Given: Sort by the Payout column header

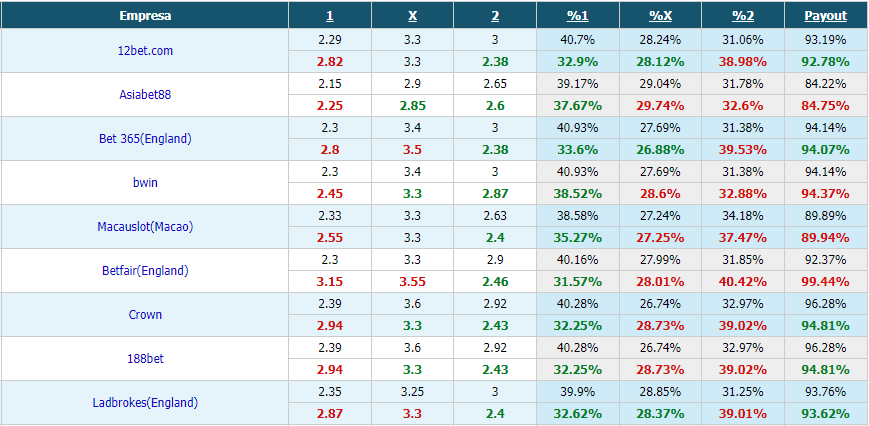Looking at the screenshot, I should point(826,16).
